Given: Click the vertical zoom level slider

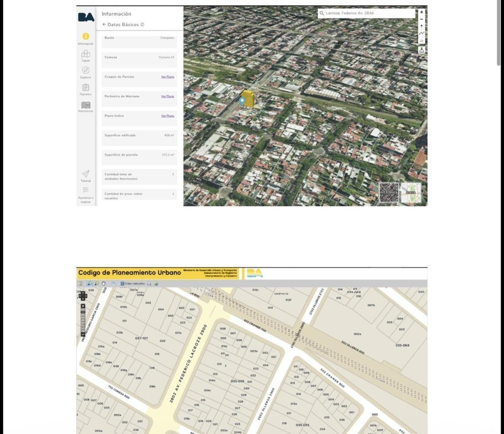Looking at the screenshot, I should tap(83, 320).
